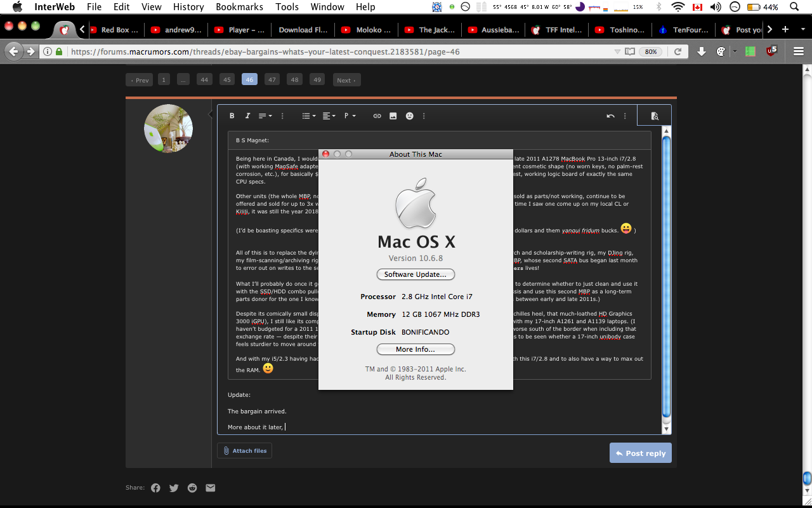
Task: Share thread via the email icon
Action: click(211, 488)
